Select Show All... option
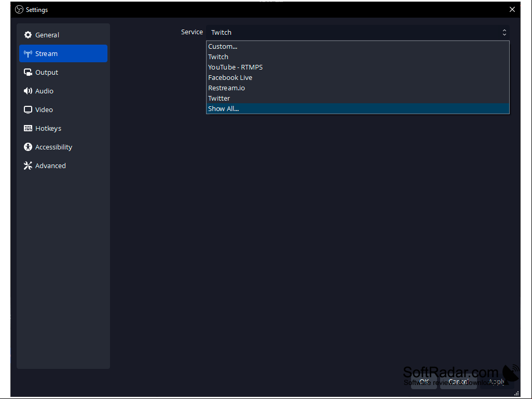Image resolution: width=532 pixels, height=399 pixels. (x=358, y=108)
